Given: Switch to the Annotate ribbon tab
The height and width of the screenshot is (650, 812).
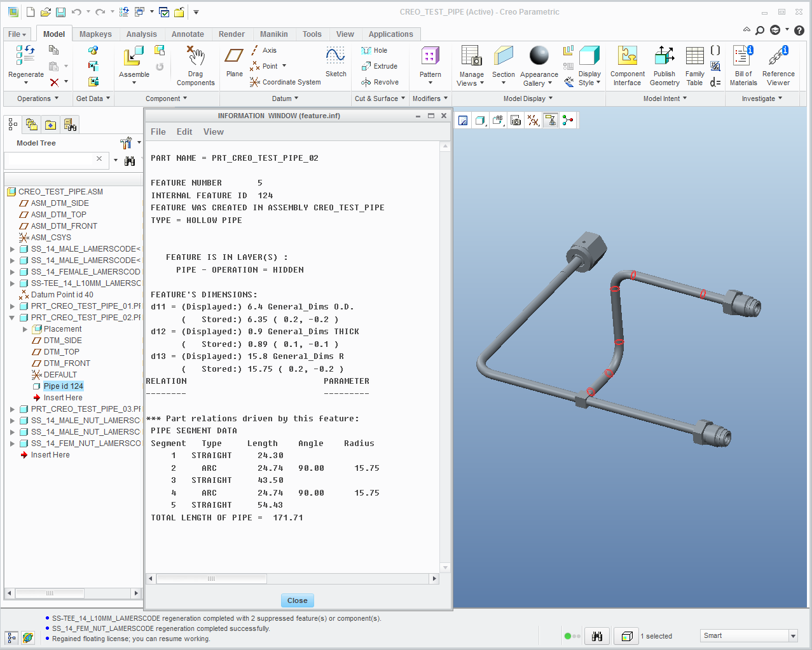Looking at the screenshot, I should coord(188,34).
